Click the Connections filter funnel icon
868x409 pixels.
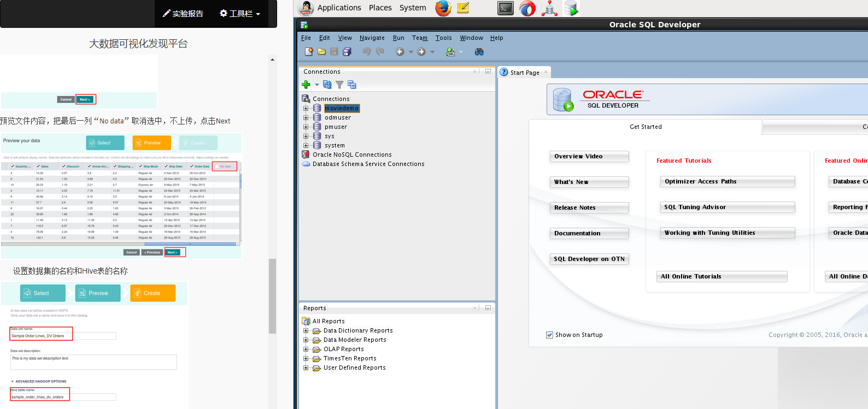click(x=339, y=85)
